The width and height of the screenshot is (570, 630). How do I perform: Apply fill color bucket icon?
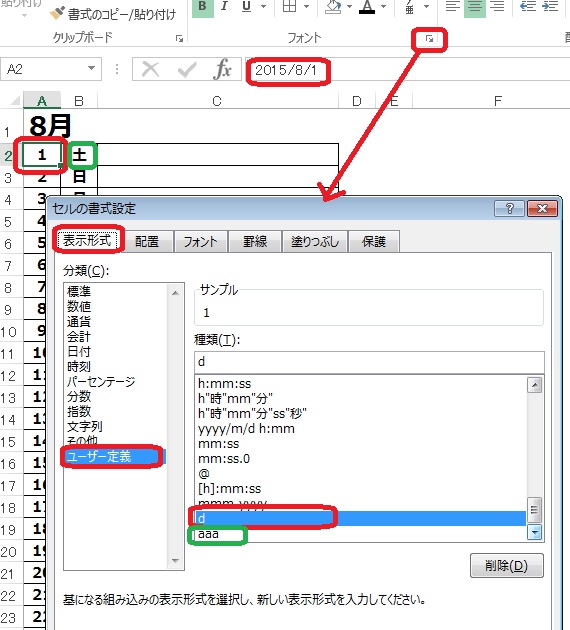click(333, 7)
